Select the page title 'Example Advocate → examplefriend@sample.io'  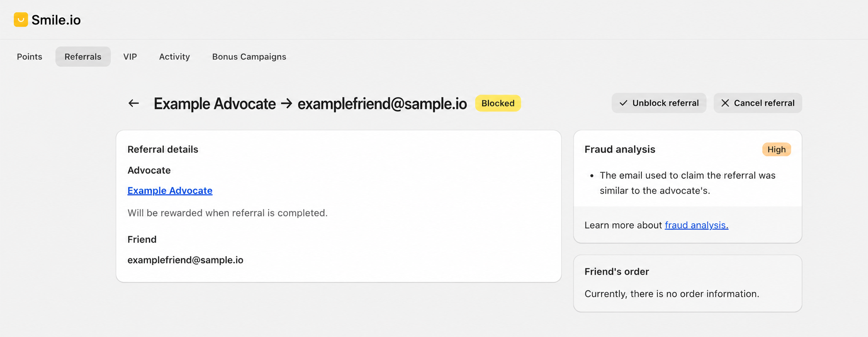pos(310,103)
